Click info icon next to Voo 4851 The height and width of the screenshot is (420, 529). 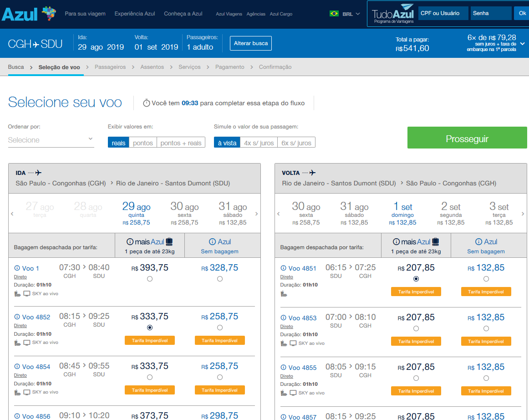tap(283, 268)
